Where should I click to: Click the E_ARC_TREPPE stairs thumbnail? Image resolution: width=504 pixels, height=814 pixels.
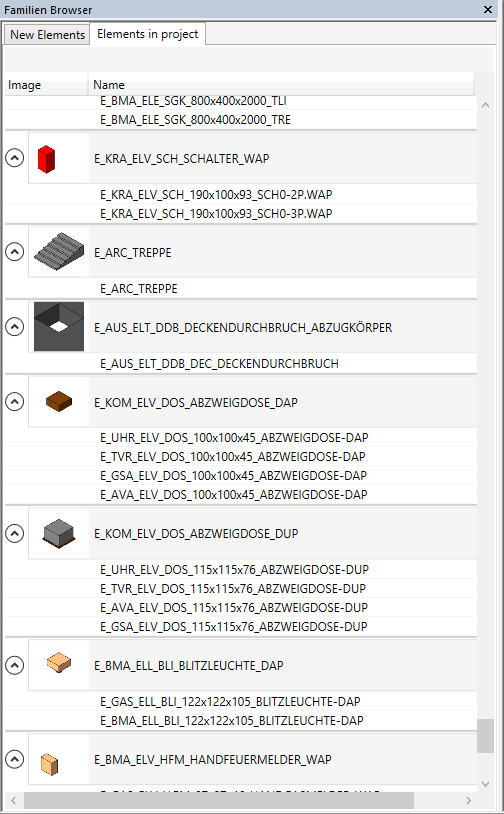pyautogui.click(x=59, y=253)
